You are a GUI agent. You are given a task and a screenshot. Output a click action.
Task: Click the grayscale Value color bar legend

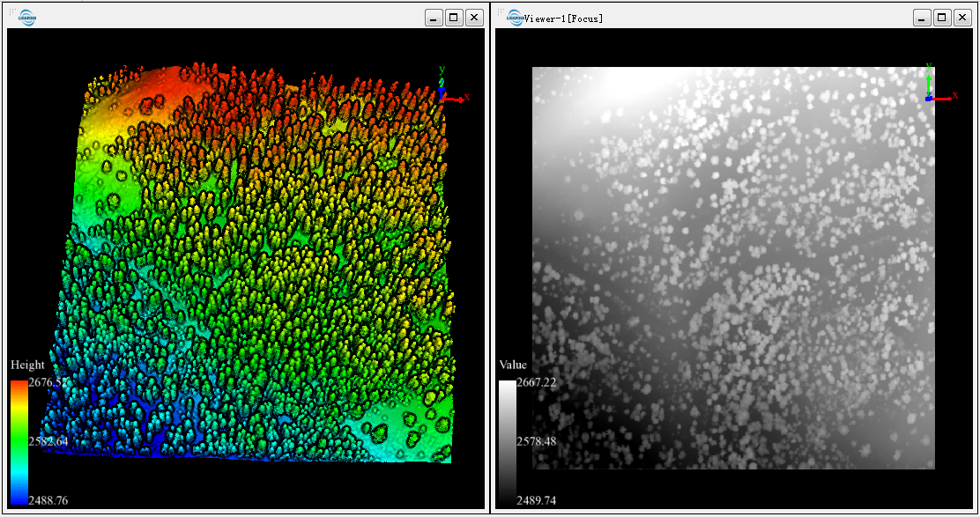tap(507, 440)
